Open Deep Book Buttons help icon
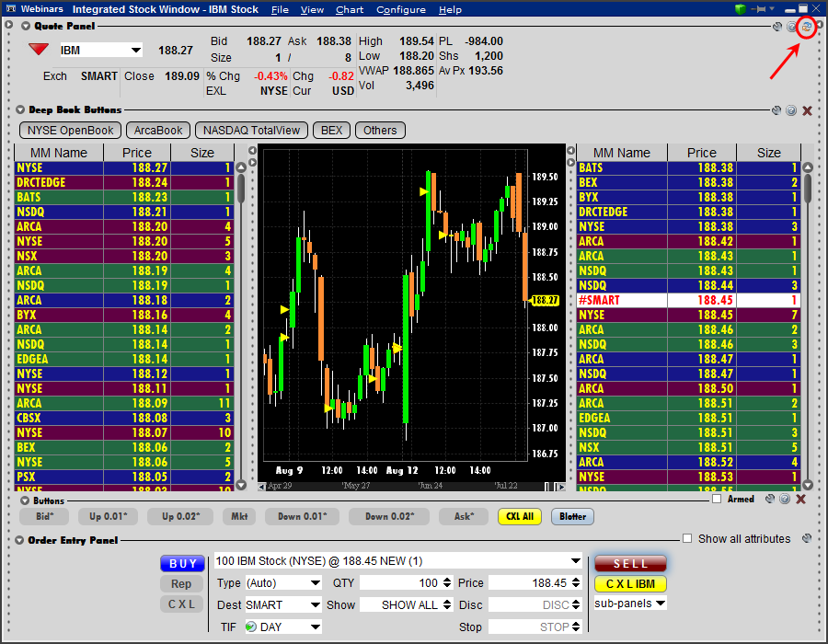 click(x=791, y=110)
